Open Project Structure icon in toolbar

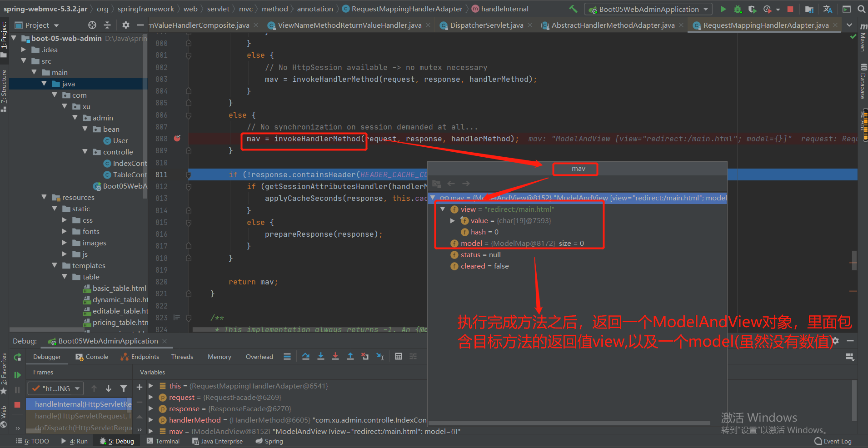809,9
